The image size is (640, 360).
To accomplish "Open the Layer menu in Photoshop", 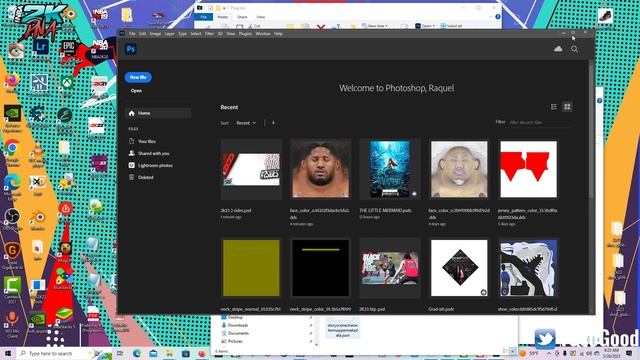I will (169, 34).
